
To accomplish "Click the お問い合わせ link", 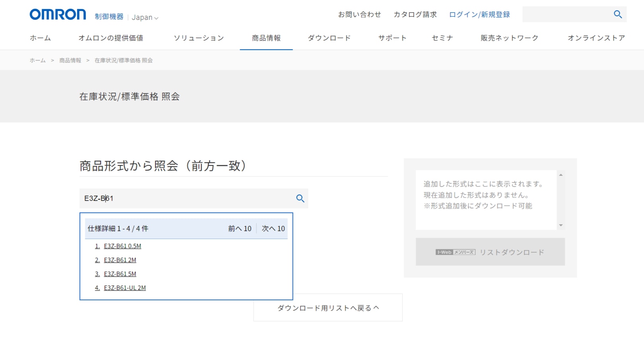I will [x=359, y=15].
